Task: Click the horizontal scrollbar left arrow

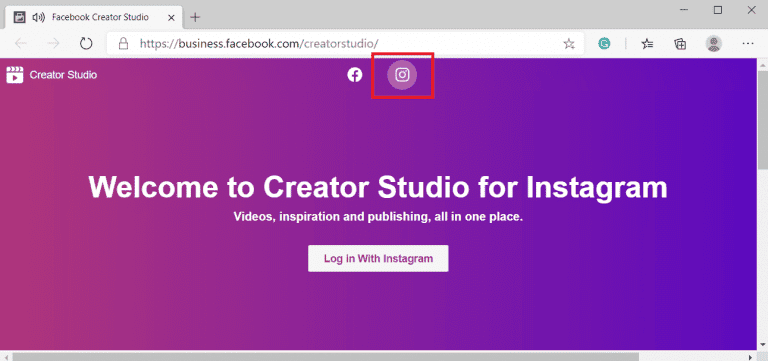Action: (x=5, y=357)
